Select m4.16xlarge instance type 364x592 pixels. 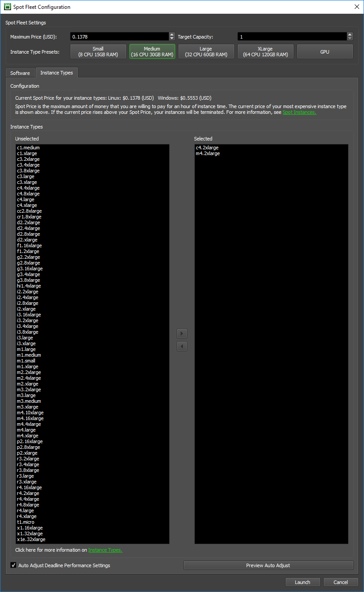coord(93,418)
